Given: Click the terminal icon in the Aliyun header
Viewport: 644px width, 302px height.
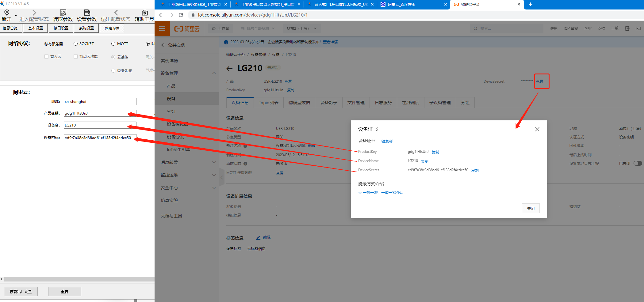Looking at the screenshot, I should pos(638,28).
